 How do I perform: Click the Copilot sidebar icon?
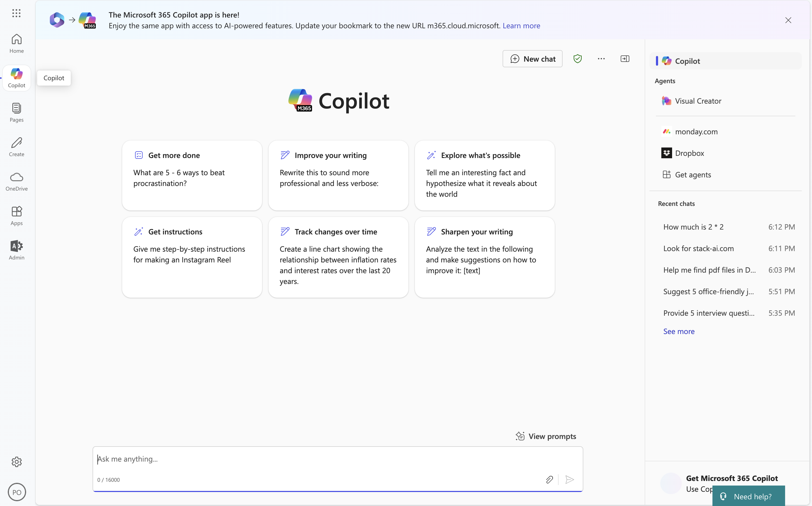(x=16, y=76)
